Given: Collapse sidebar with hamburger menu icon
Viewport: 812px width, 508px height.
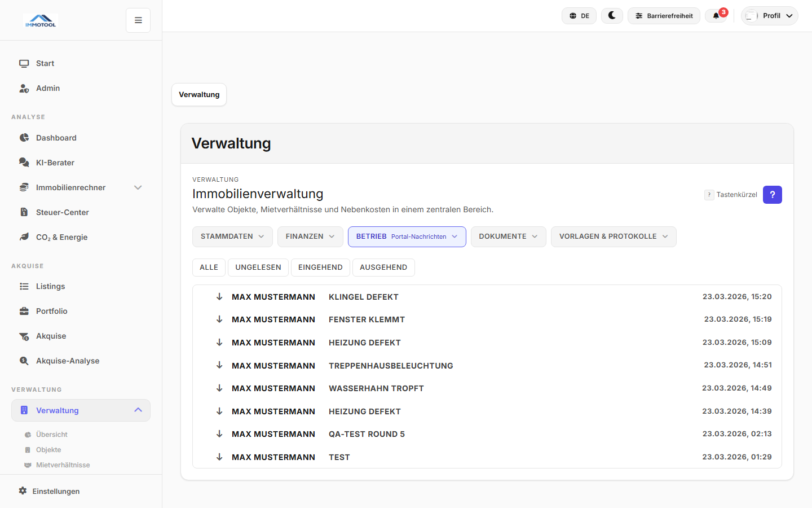Looking at the screenshot, I should tap(138, 20).
